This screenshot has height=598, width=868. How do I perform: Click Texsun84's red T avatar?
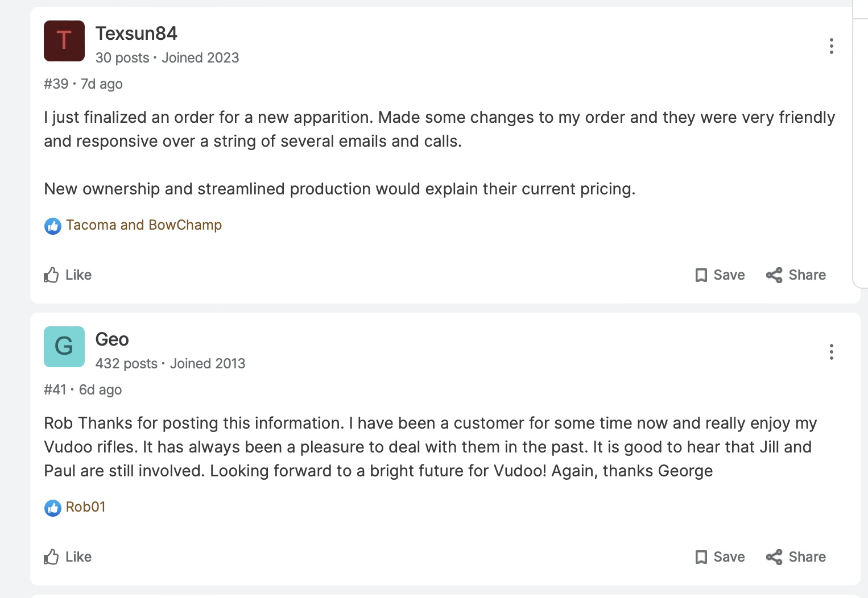64,41
